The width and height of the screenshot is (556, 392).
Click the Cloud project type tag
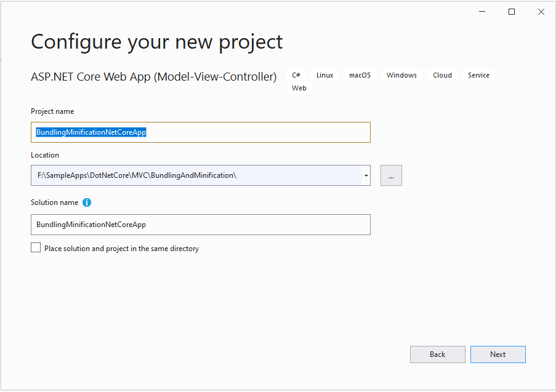442,75
